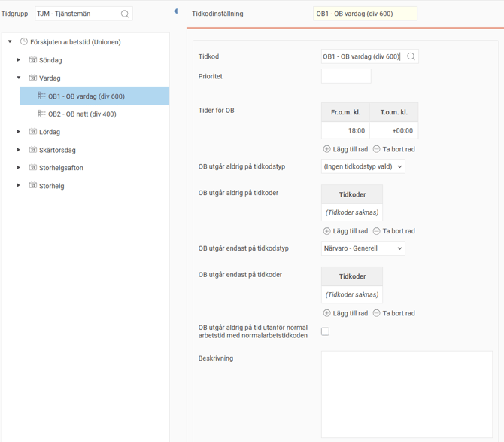Click the Prioritet input field
The width and height of the screenshot is (504, 442).
(x=345, y=76)
